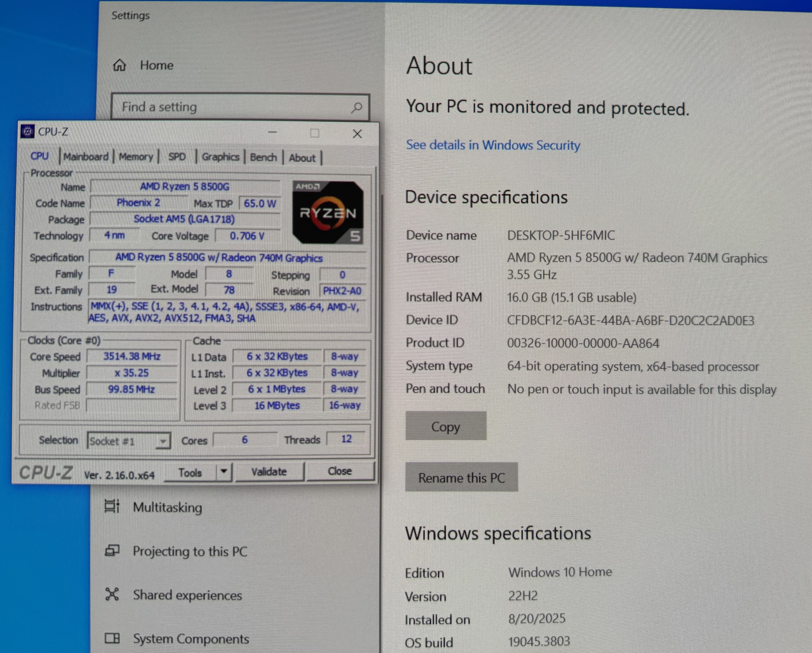Viewport: 812px width, 653px height.
Task: Click the Validate button
Action: [x=269, y=472]
